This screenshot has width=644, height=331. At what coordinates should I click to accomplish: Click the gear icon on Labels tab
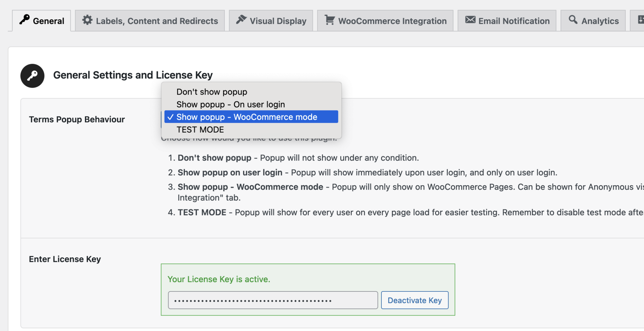[x=87, y=20]
